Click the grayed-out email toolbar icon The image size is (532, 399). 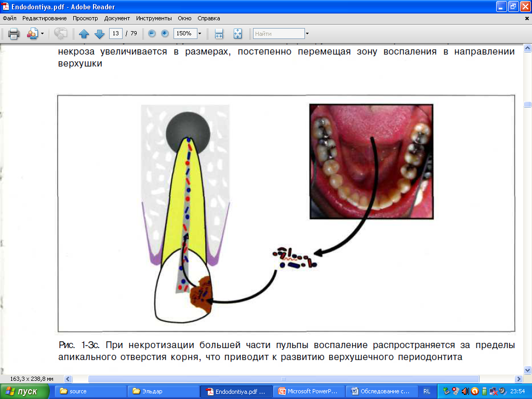[x=61, y=34]
